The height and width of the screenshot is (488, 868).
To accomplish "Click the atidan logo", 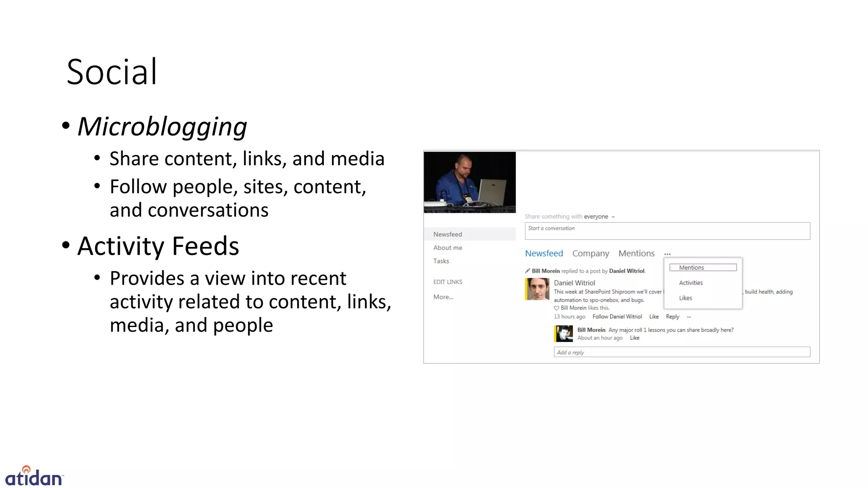I will click(x=34, y=476).
